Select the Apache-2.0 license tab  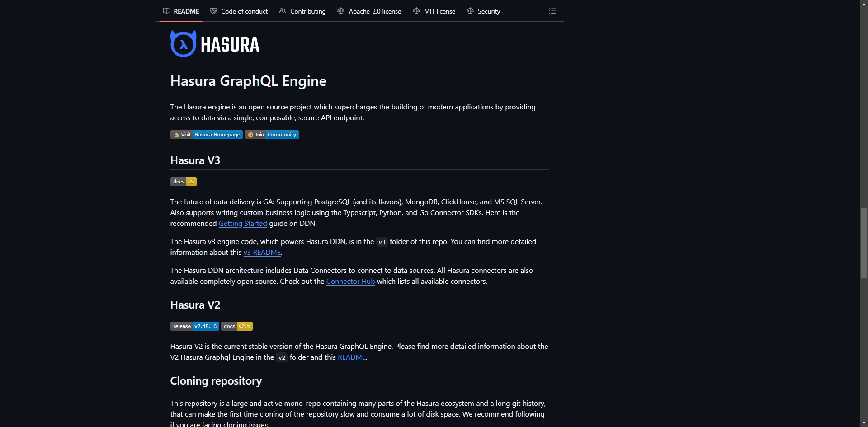click(369, 11)
